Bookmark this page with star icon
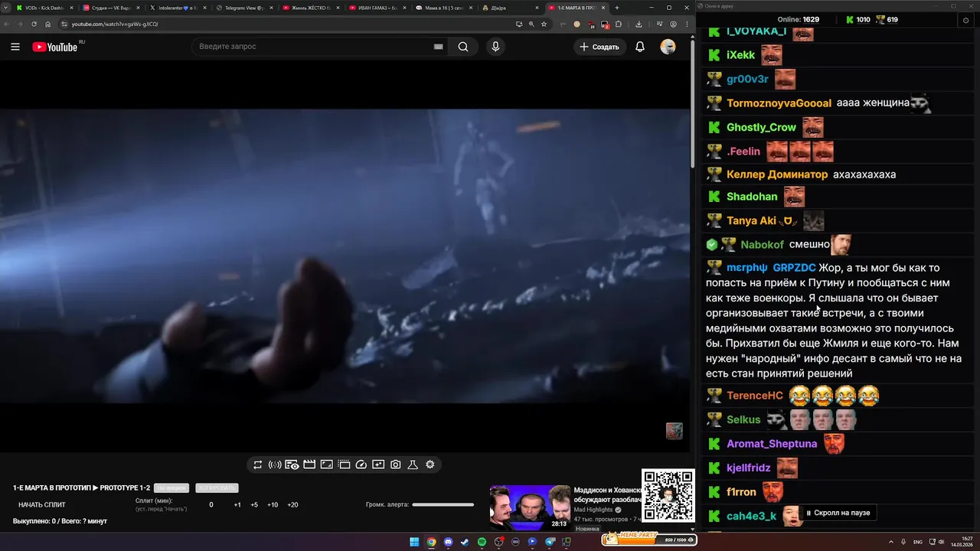This screenshot has height=551, width=980. tap(544, 24)
